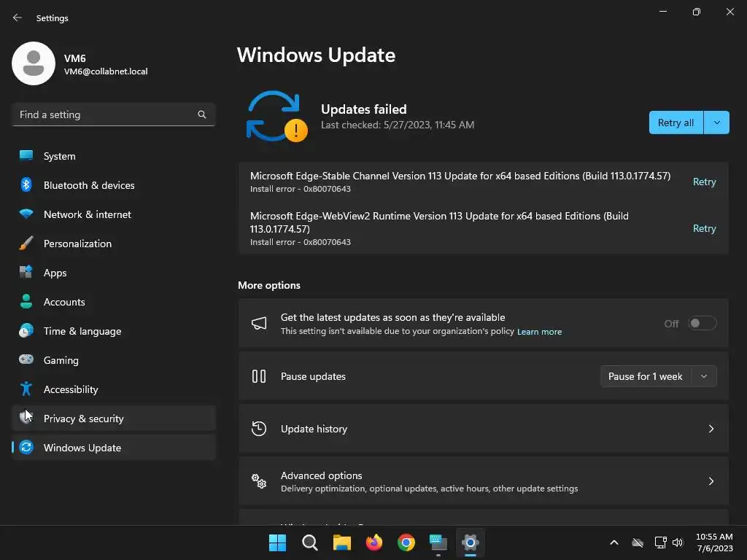Click 'Install error - 0x80070643' under Edge-Stable
747x560 pixels.
(301, 189)
